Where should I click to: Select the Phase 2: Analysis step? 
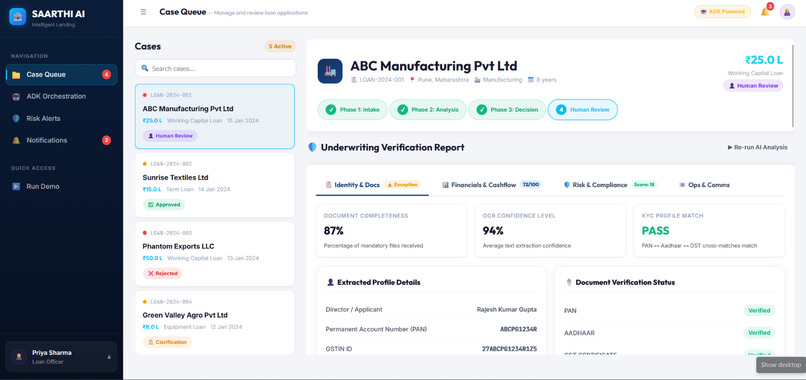tap(428, 110)
